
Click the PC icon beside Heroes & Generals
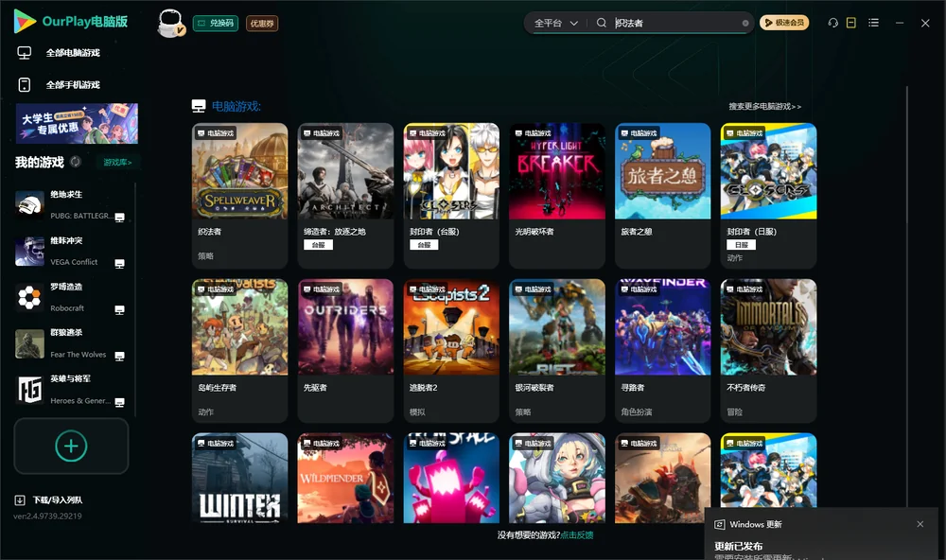click(119, 403)
